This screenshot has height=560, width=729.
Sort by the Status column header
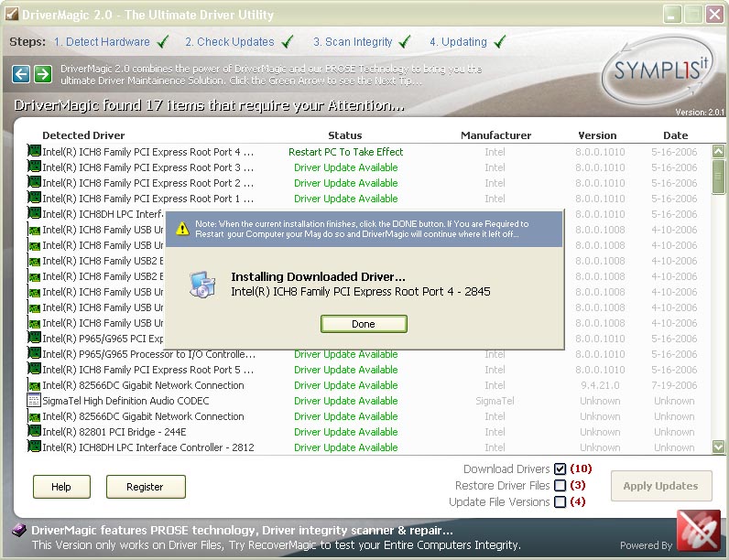[x=345, y=135]
